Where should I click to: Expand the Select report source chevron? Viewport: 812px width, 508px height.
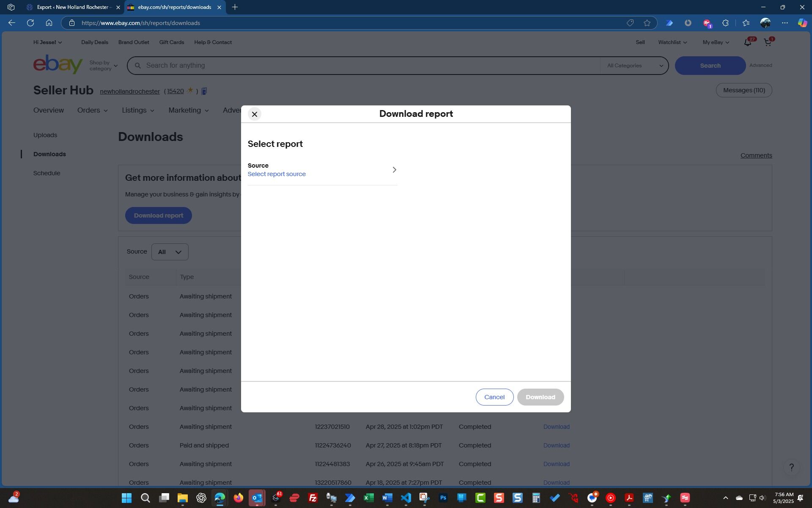[394, 170]
